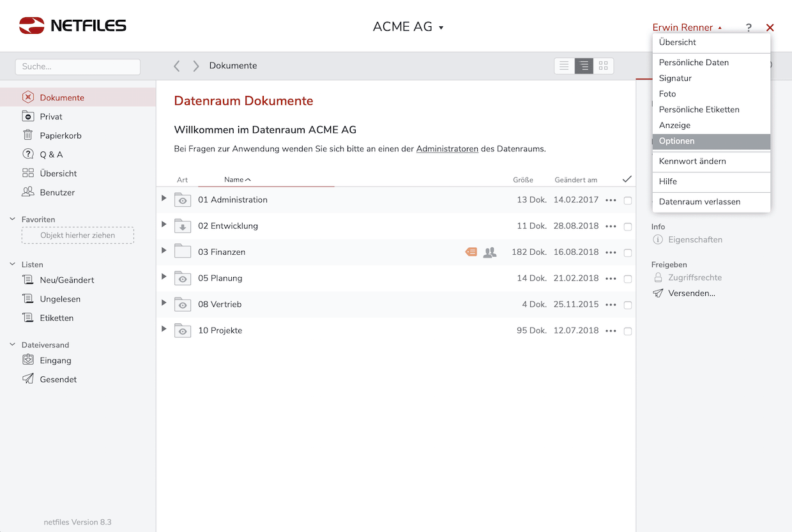Click the orange label tag on 03 Finanzen
The height and width of the screenshot is (532, 792).
pyautogui.click(x=471, y=252)
